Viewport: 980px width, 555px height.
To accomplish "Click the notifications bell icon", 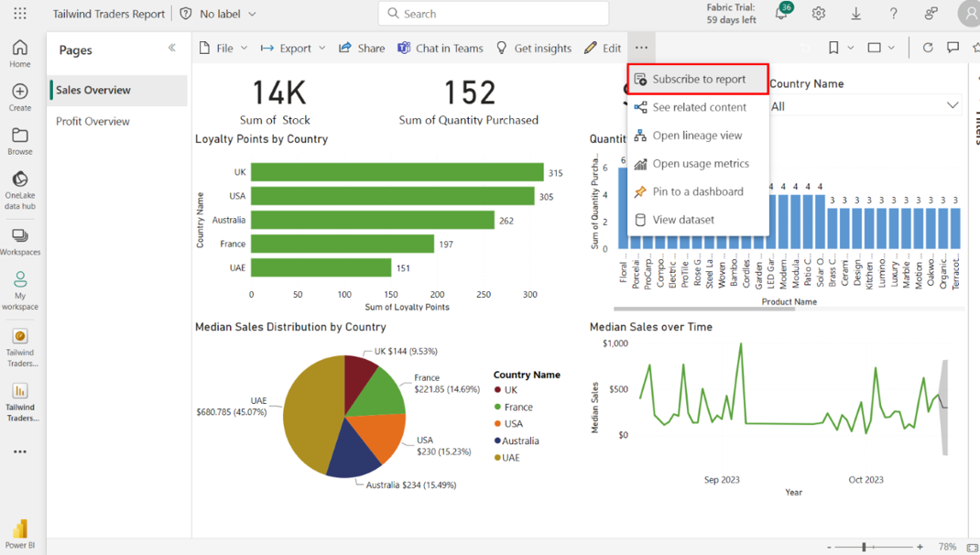I will [x=781, y=15].
